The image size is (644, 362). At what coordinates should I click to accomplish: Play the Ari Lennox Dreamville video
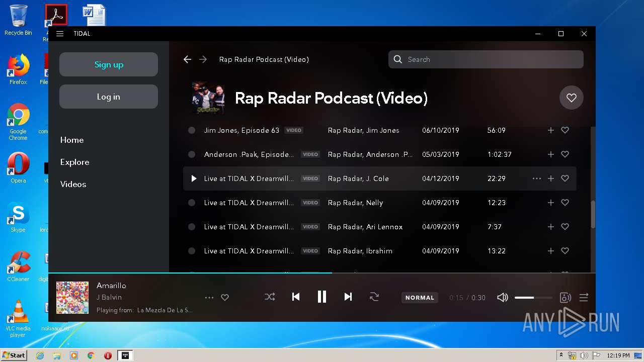192,227
